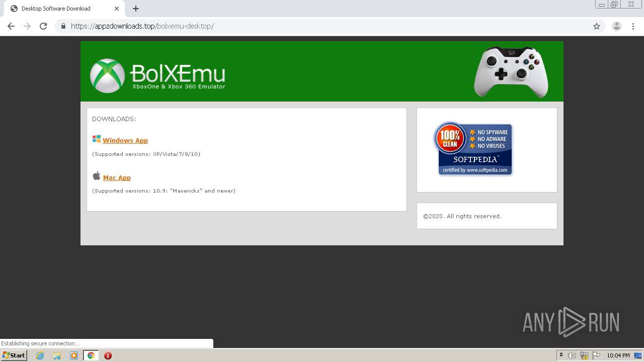
Task: Click the DOWNLOADS: heading text
Action: pos(114,119)
